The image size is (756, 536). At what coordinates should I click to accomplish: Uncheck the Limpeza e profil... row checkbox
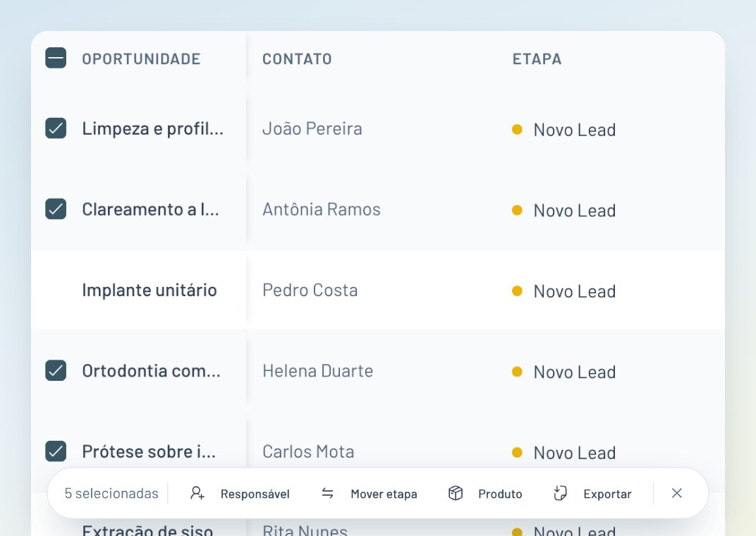[56, 128]
